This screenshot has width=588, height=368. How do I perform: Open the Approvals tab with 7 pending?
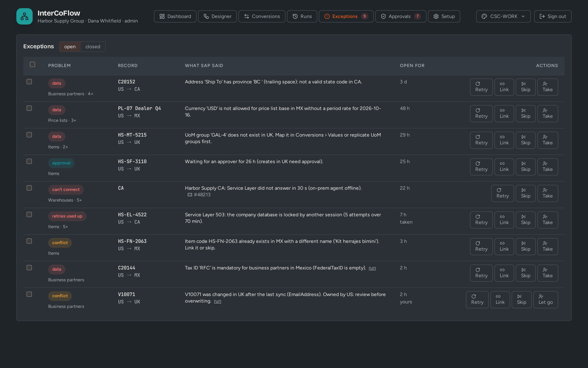pyautogui.click(x=400, y=16)
